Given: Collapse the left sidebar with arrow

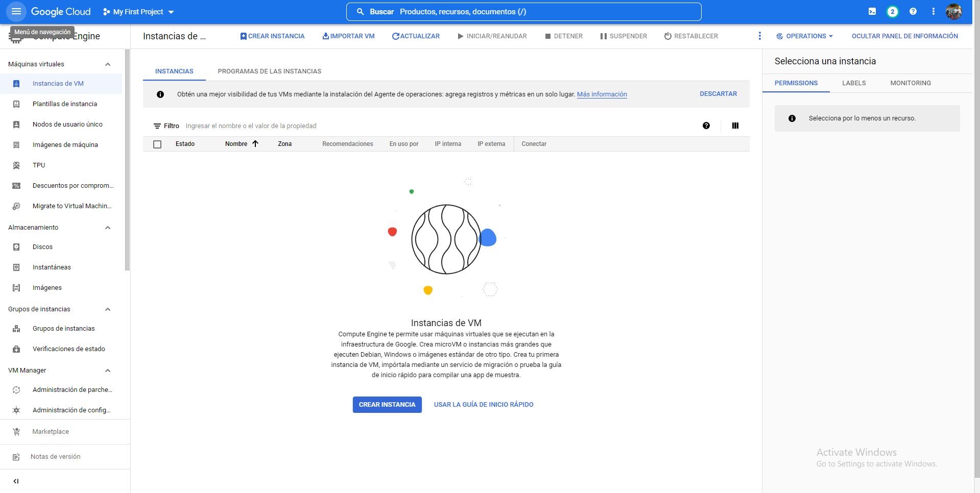Looking at the screenshot, I should (16, 481).
